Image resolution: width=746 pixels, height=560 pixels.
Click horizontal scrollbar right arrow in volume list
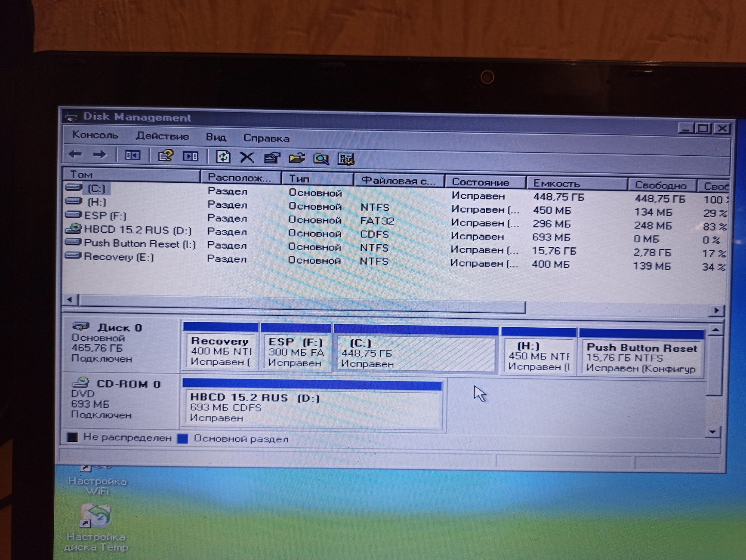(x=716, y=310)
